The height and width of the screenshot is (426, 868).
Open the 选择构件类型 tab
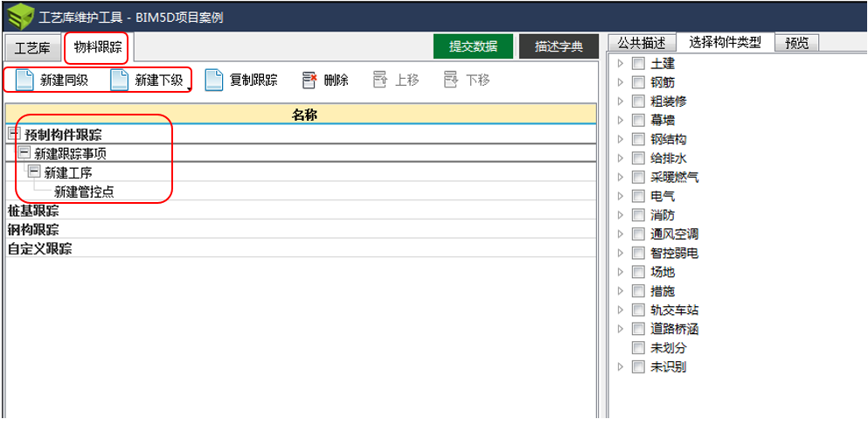pyautogui.click(x=725, y=42)
